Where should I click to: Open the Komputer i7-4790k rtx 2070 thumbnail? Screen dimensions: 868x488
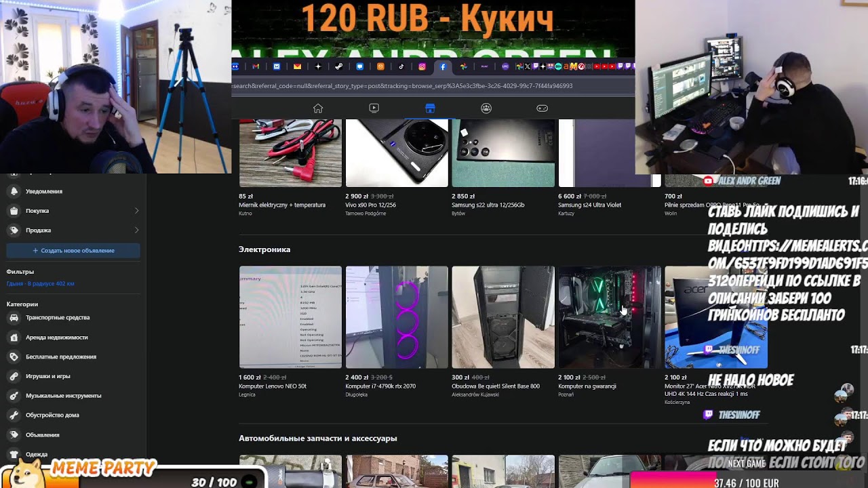pos(397,317)
